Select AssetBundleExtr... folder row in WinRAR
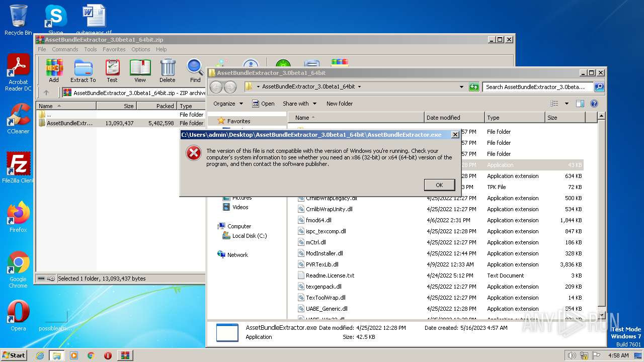The image size is (644, 362). coord(121,123)
